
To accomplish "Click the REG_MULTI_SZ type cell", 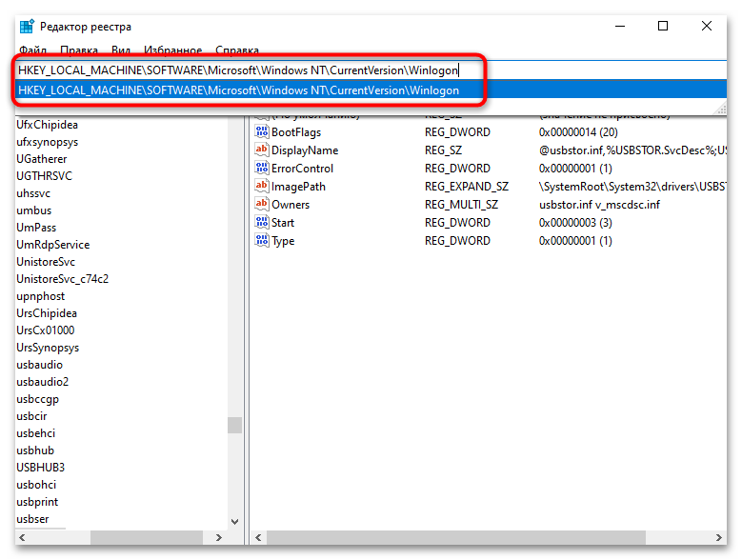I will (461, 205).
